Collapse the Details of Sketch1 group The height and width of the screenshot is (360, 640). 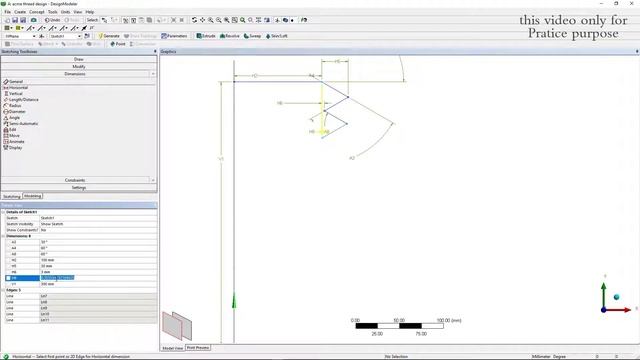[3, 212]
